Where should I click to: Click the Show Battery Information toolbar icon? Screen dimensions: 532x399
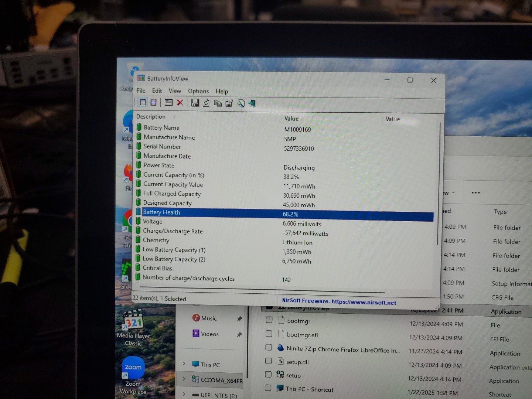pos(143,102)
